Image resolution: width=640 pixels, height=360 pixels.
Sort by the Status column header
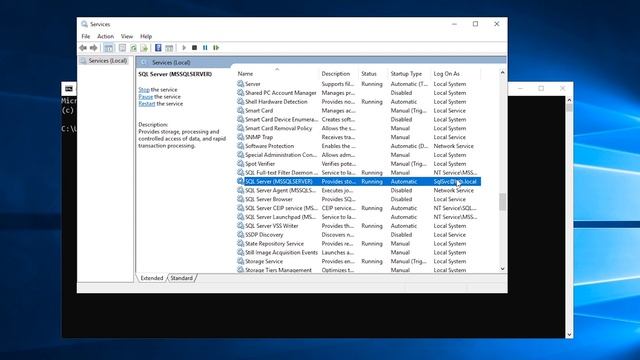pos(373,73)
